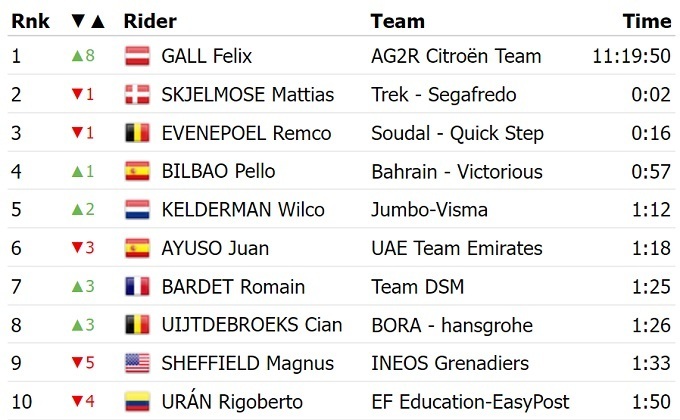Image resolution: width=680 pixels, height=420 pixels.
Task: Click the red down-5 indicator for SHEFFIELD
Action: pyautogui.click(x=82, y=364)
